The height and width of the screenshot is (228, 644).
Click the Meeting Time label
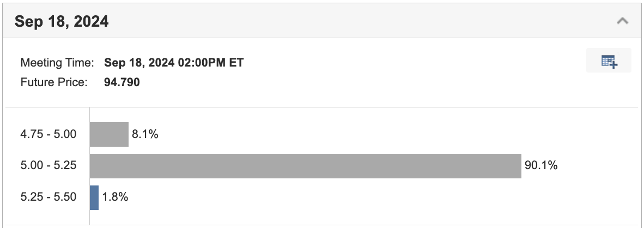(57, 63)
